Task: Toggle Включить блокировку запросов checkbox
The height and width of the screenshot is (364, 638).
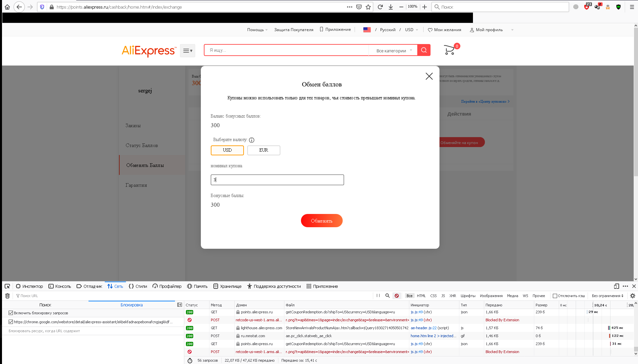Action: pos(11,313)
